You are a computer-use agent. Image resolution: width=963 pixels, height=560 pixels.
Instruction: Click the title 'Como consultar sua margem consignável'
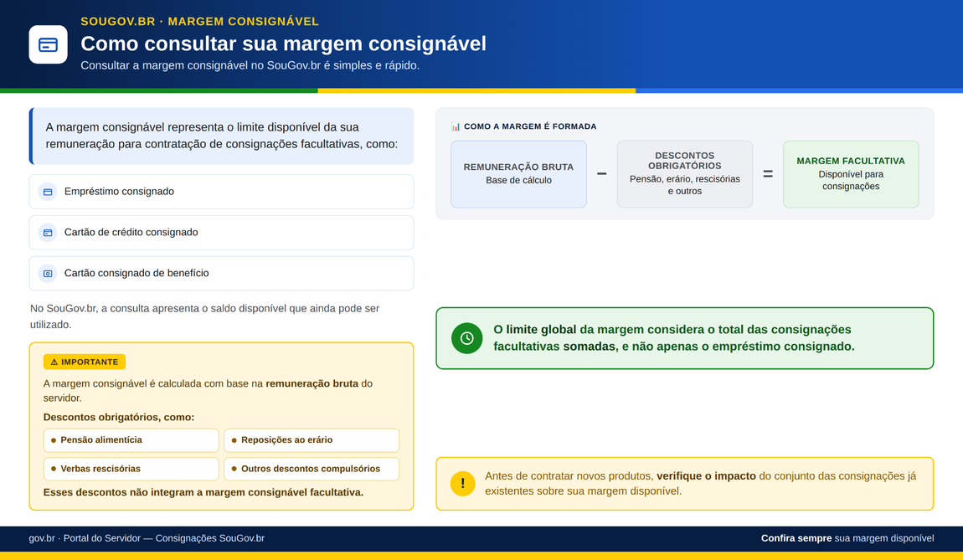click(283, 44)
